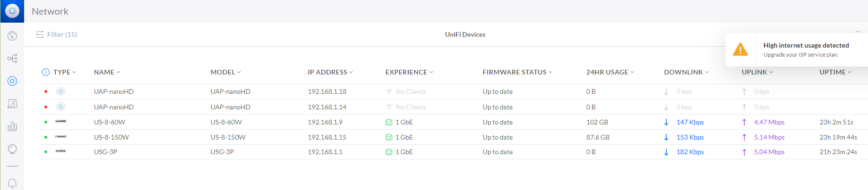
Task: Sort by FIRMWARE STATUS column
Action: [x=517, y=72]
